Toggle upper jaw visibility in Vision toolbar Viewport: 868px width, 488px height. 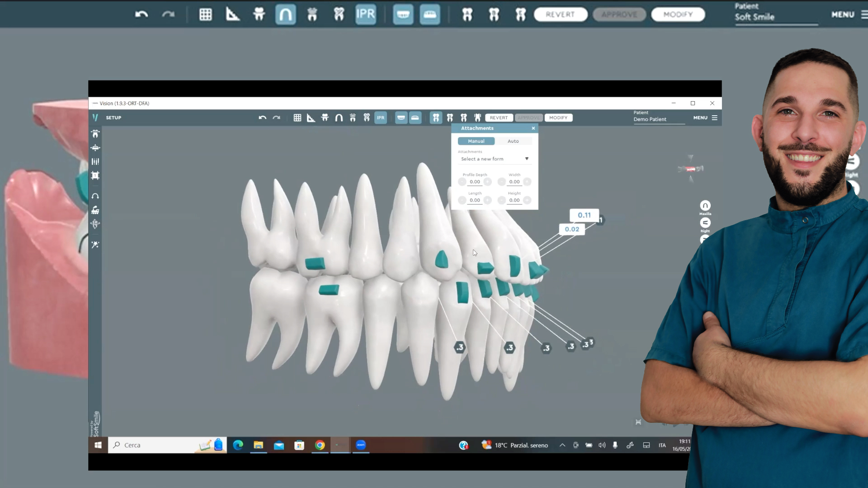tap(401, 117)
